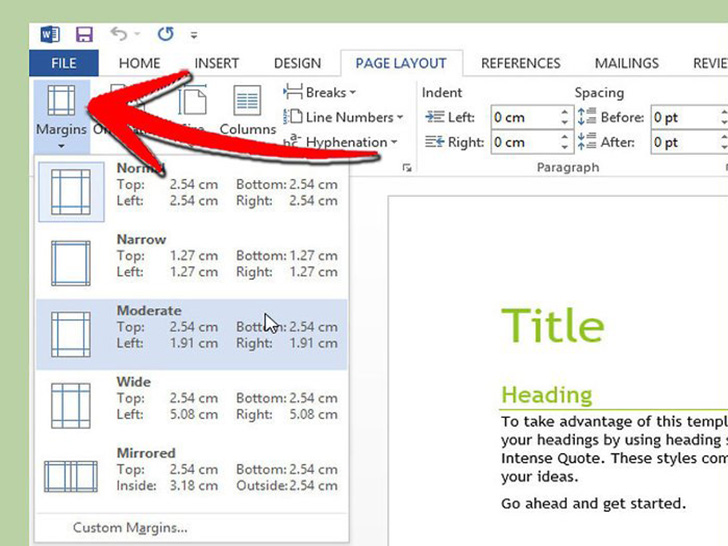Click the Spacing Before icon
The image size is (728, 546).
[587, 117]
